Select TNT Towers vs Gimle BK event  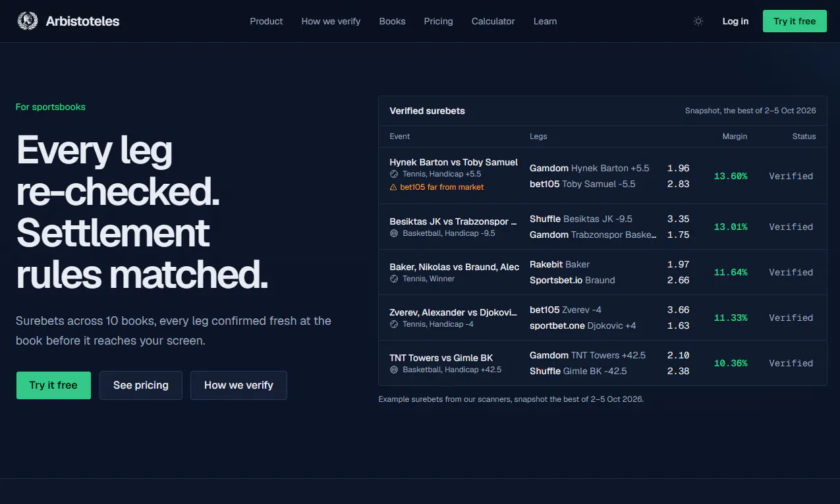pos(441,358)
